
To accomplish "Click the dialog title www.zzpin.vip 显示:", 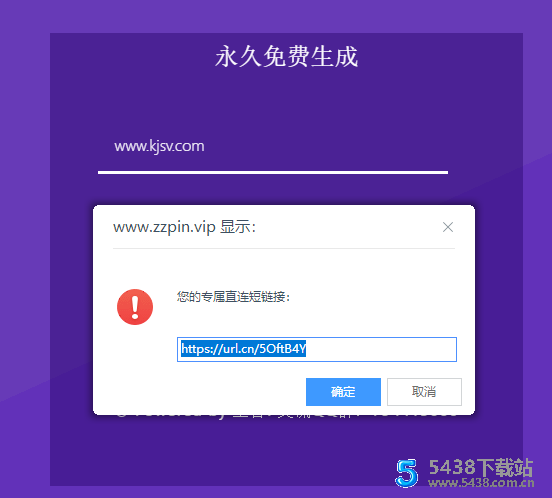I will point(184,227).
